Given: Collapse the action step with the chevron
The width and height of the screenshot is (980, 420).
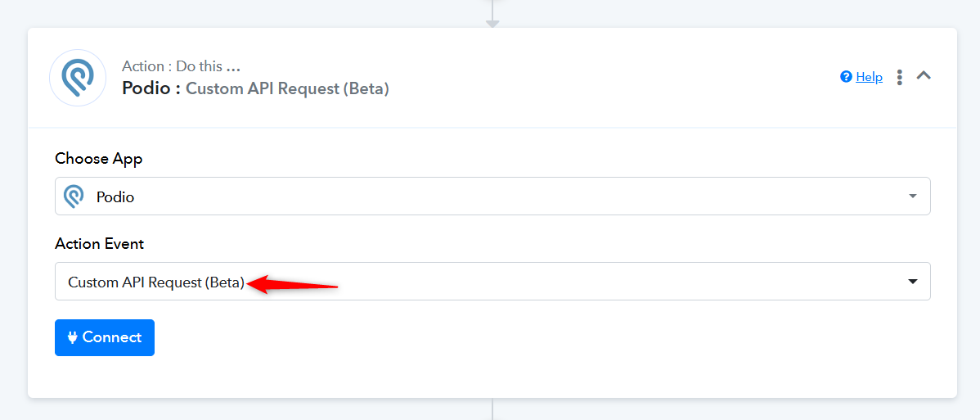Looking at the screenshot, I should 924,75.
